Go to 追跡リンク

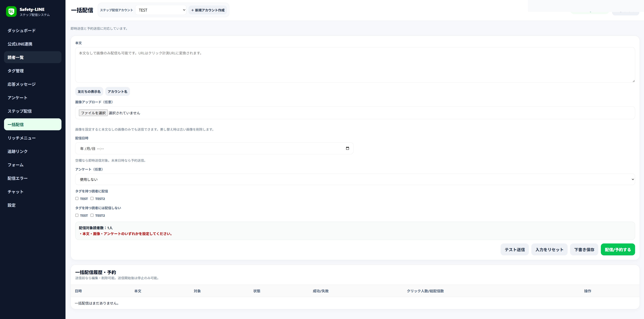tap(33, 151)
